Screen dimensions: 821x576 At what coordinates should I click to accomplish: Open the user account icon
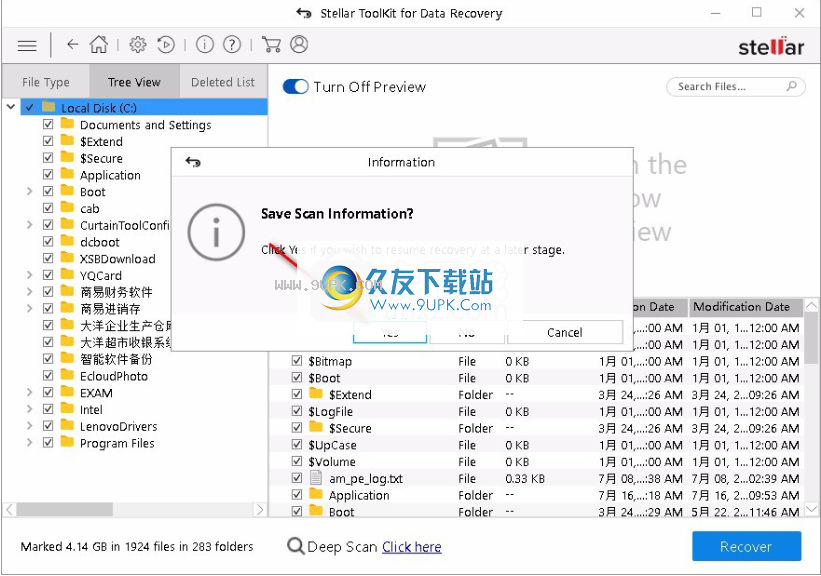click(299, 45)
